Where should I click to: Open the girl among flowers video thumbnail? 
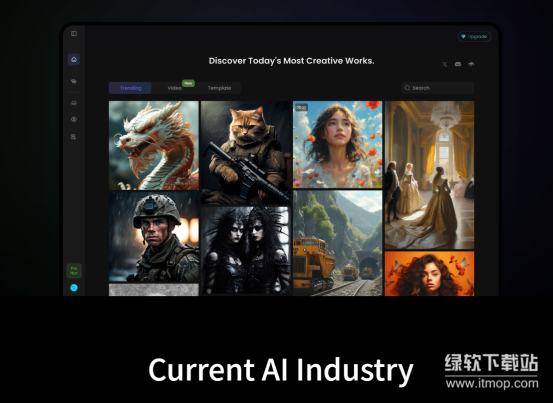tap(338, 145)
